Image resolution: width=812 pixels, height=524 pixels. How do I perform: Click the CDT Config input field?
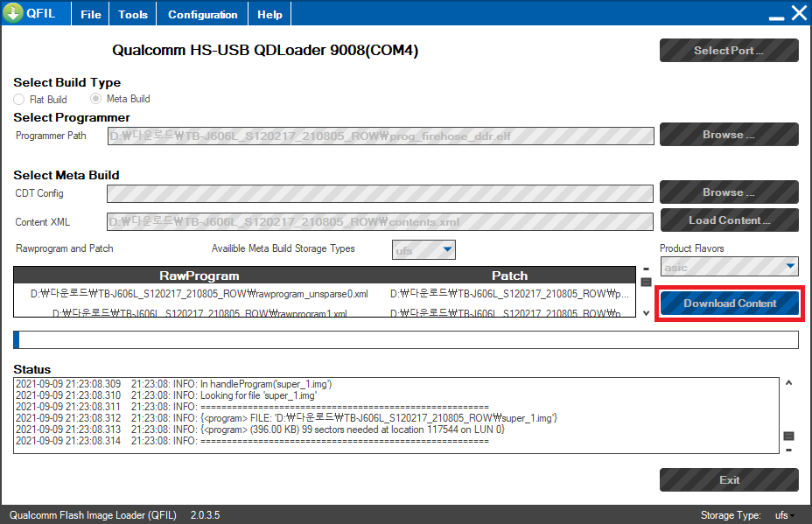380,193
